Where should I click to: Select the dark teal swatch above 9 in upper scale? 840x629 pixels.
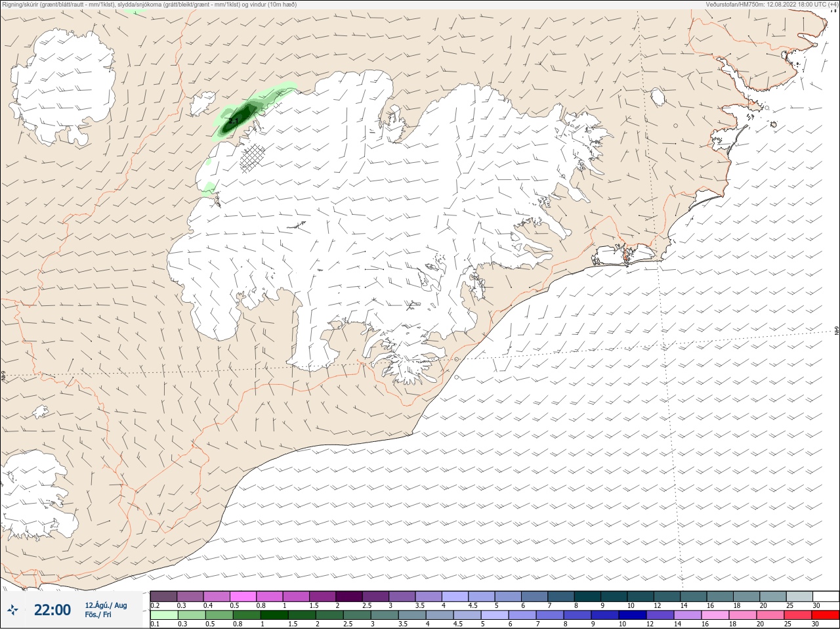(x=614, y=596)
